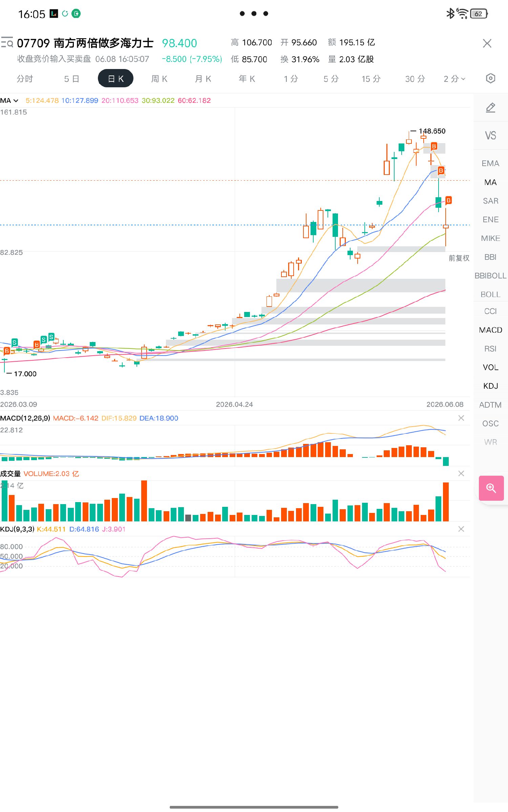Select the 15分 chart interval
The image size is (508, 812).
[371, 79]
